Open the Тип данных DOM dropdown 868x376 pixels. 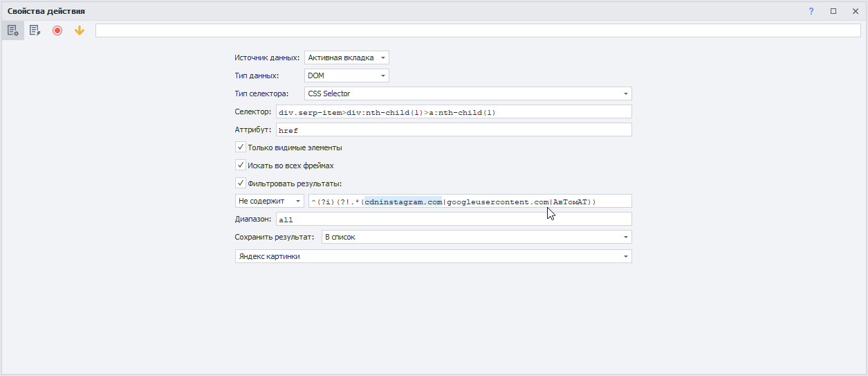347,75
